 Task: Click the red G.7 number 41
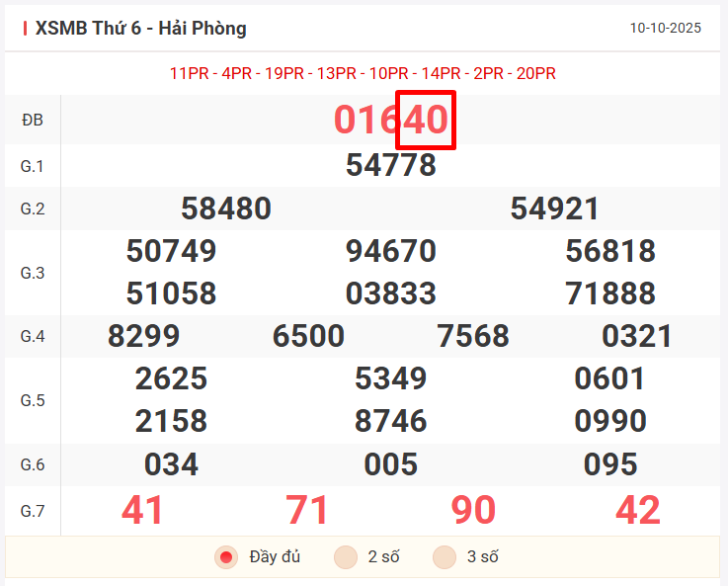(143, 510)
